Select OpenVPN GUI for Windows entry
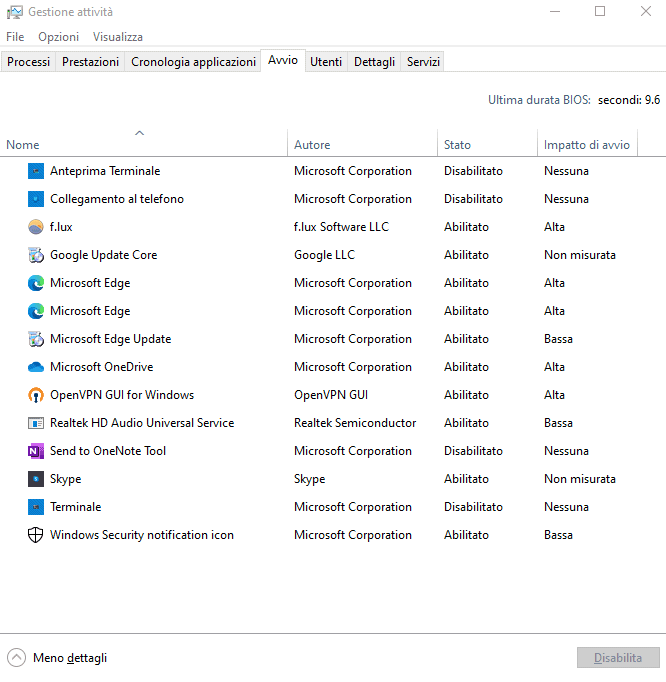 pos(122,395)
